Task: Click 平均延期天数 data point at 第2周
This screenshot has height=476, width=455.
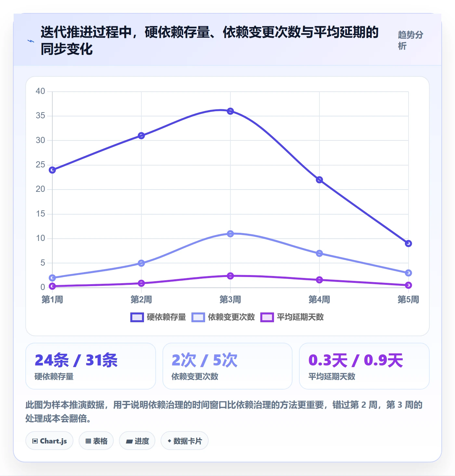Action: point(141,283)
